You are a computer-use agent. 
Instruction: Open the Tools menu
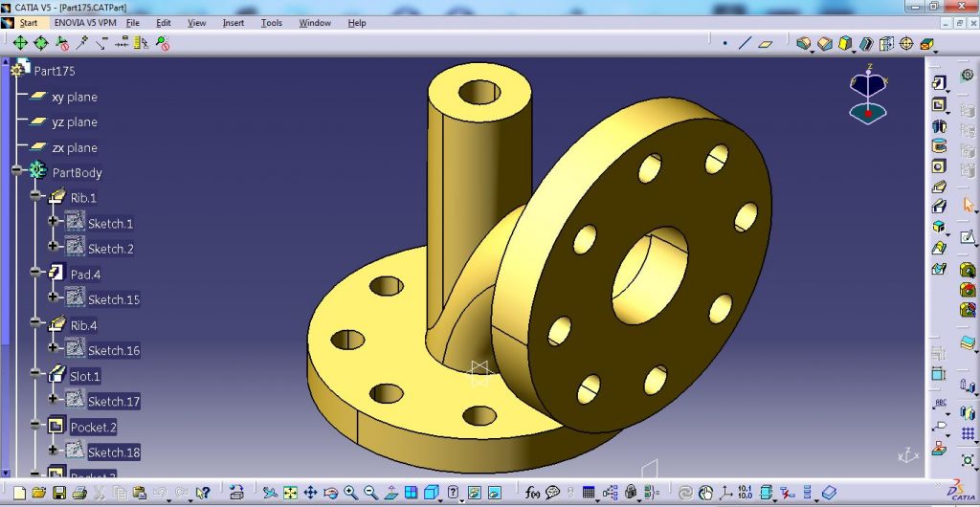[271, 23]
